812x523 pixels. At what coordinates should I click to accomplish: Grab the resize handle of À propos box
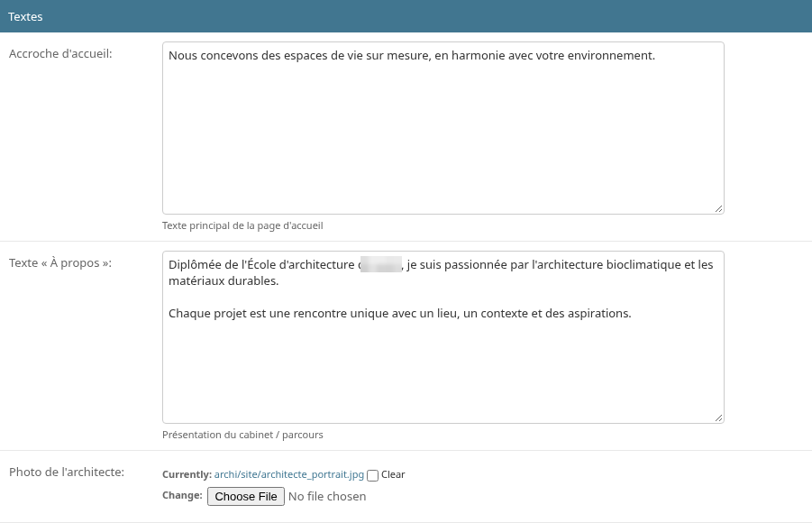pos(718,417)
